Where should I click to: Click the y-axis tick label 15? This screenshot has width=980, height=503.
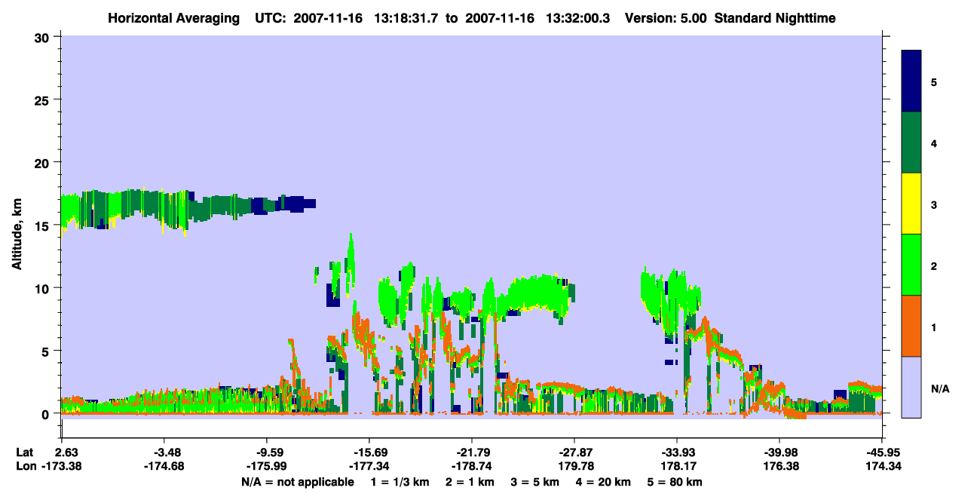[44, 225]
